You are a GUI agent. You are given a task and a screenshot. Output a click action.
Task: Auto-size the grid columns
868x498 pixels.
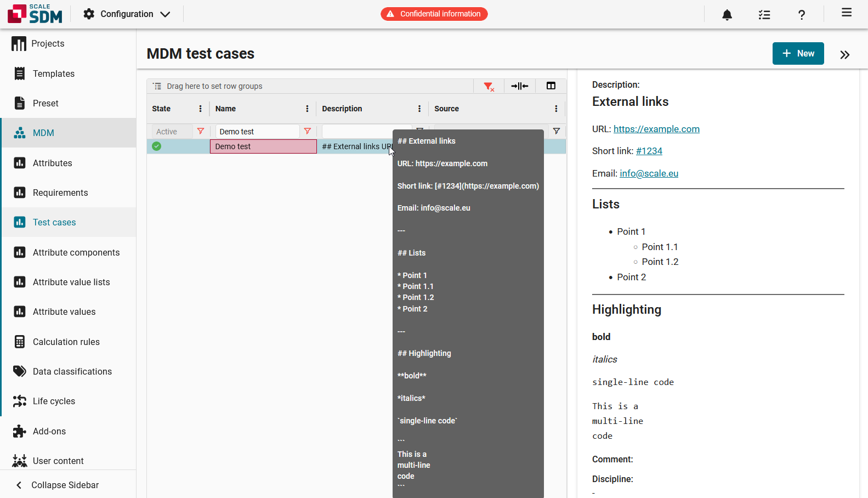[x=519, y=86]
